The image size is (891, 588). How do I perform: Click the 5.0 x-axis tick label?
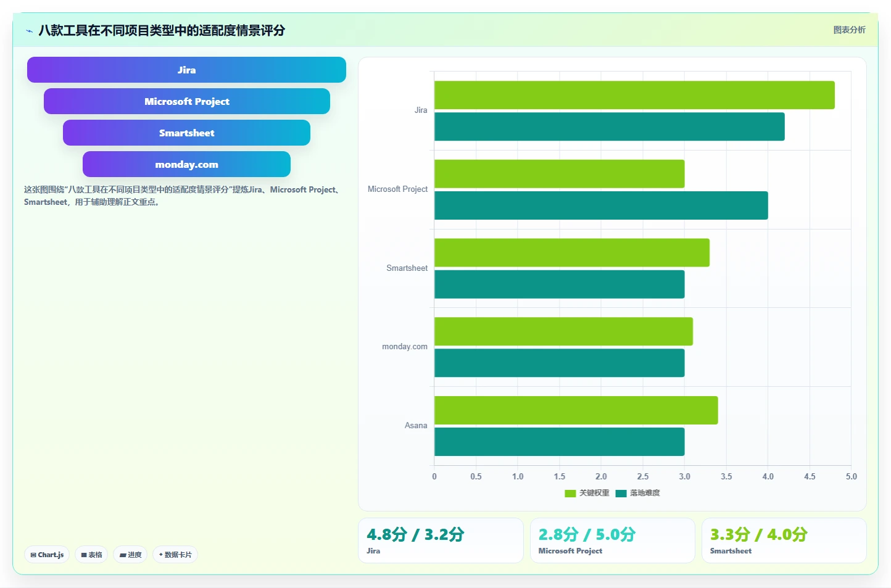(x=851, y=476)
